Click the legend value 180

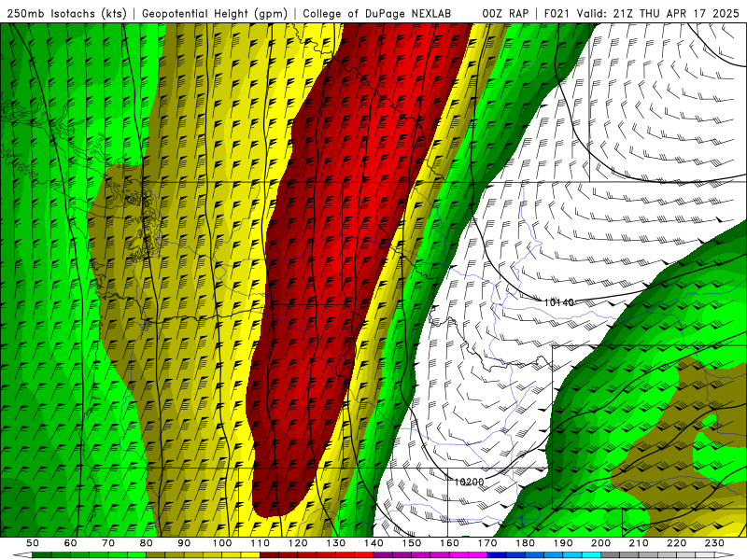coord(526,543)
